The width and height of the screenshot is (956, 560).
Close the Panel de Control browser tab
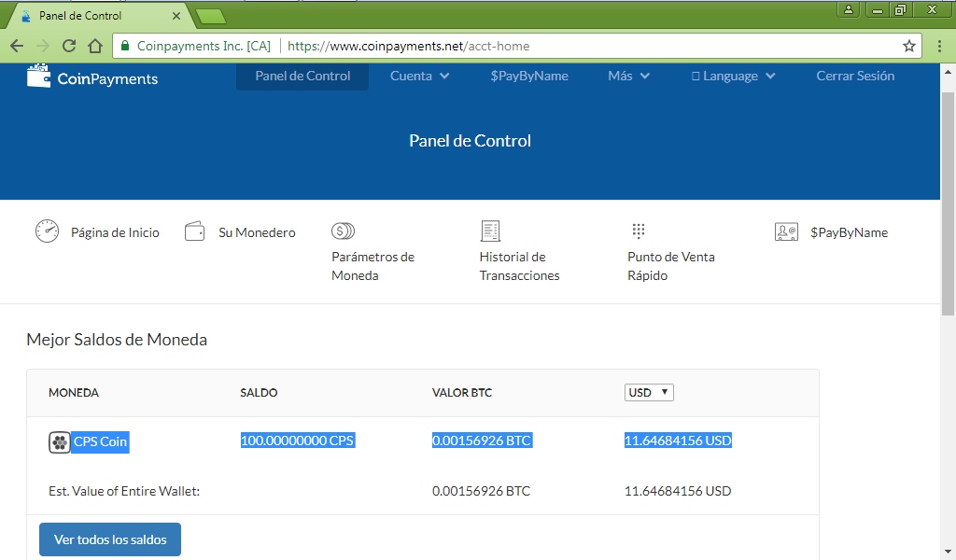(176, 16)
